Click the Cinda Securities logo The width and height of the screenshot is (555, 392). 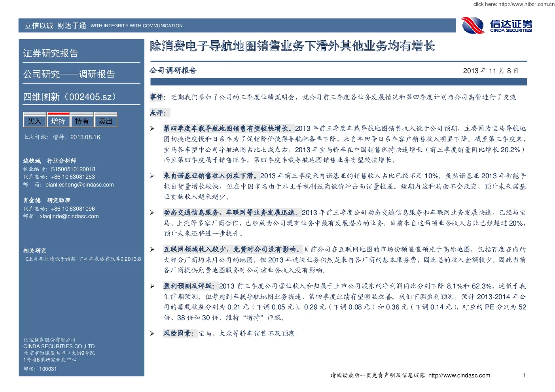point(497,26)
